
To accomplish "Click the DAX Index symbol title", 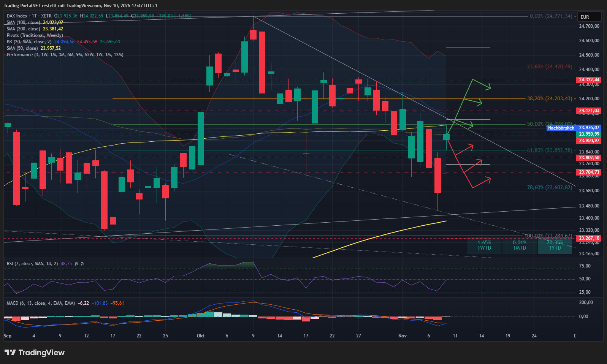I will pyautogui.click(x=17, y=16).
